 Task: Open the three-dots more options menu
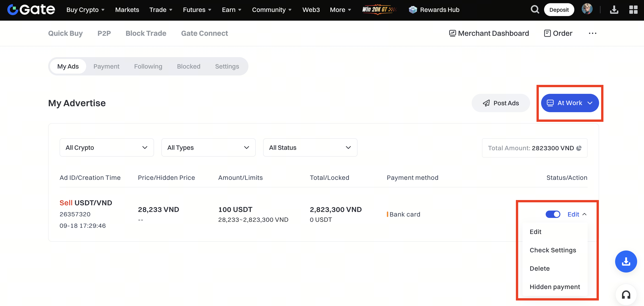click(x=592, y=33)
